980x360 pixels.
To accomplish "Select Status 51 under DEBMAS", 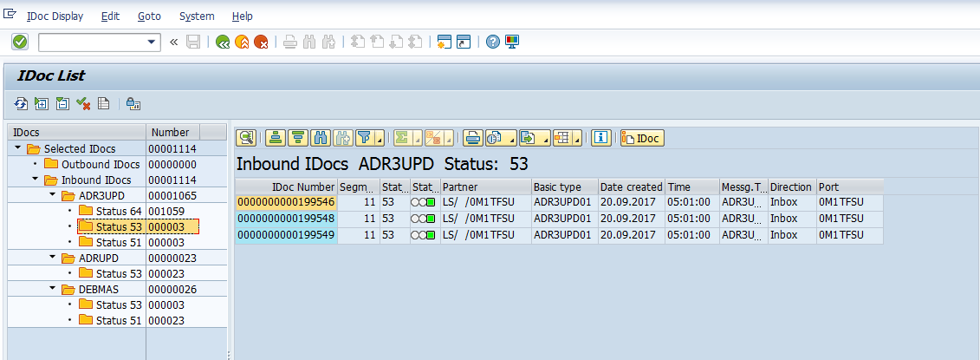I will point(119,321).
